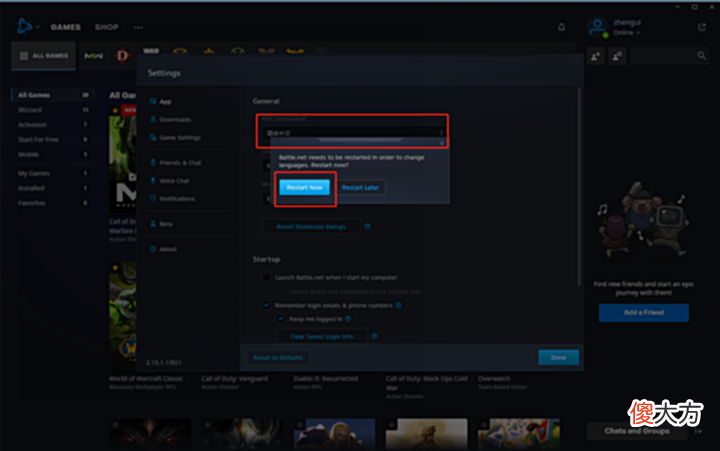Open the SHOP tab

pyautogui.click(x=107, y=27)
